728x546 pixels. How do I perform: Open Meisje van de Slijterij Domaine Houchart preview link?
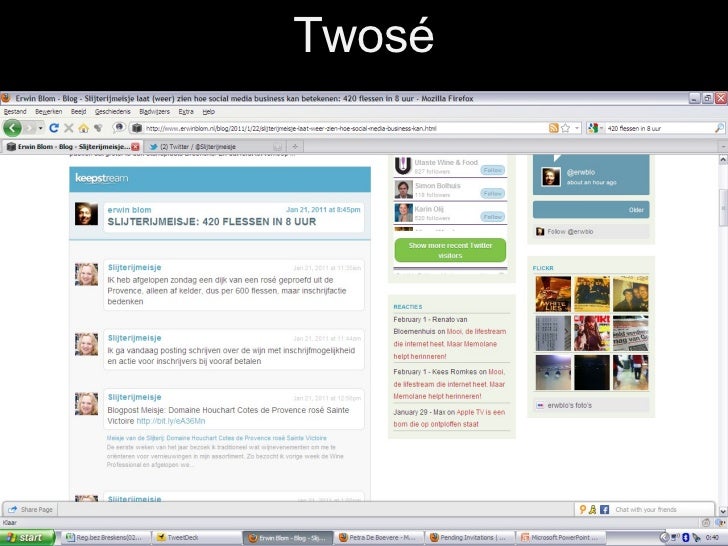216,438
